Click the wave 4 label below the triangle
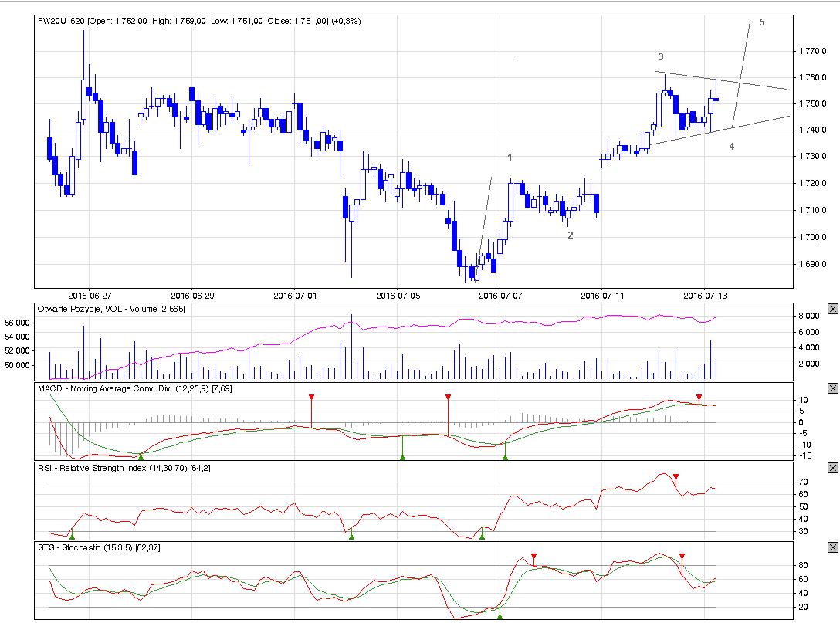Image resolution: width=840 pixels, height=623 pixels. 731,147
